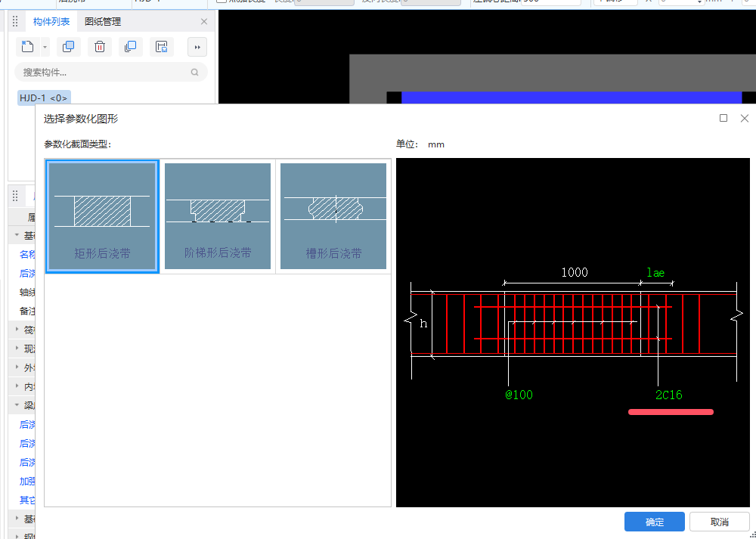
Task: Open the new component dropdown arrow
Action: pyautogui.click(x=45, y=47)
